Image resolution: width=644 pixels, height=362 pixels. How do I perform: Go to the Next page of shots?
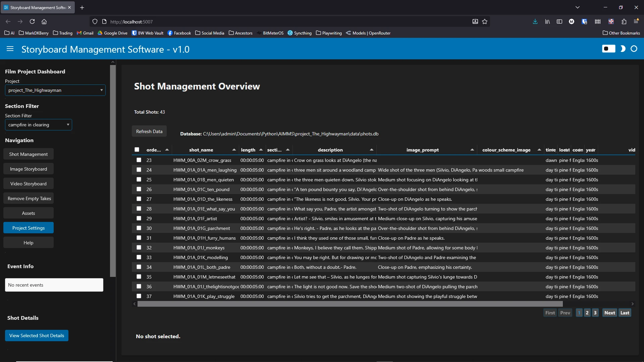pyautogui.click(x=609, y=312)
